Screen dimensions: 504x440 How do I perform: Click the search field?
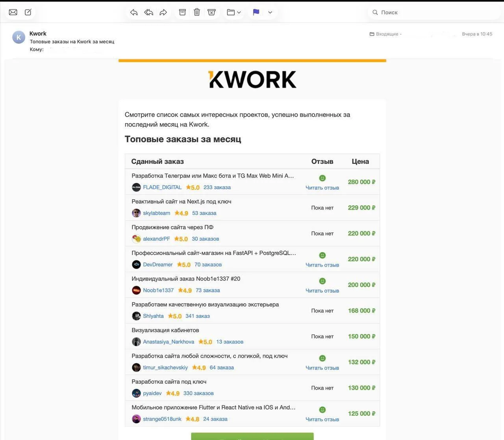(x=433, y=12)
